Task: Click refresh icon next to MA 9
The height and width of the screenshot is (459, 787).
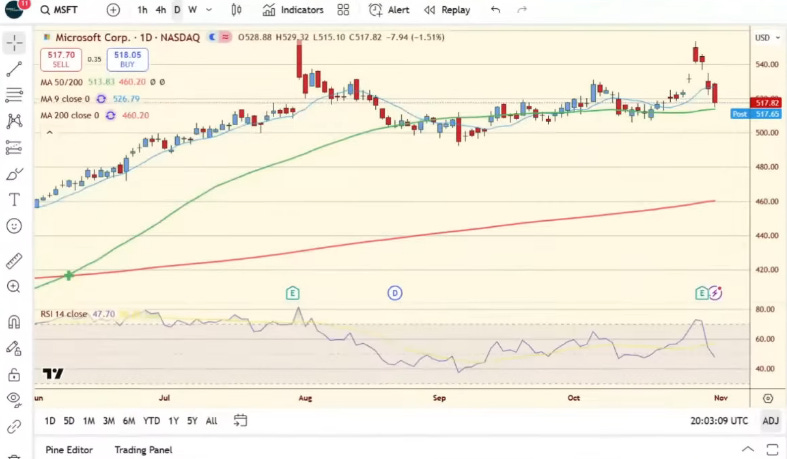Action: [x=101, y=99]
